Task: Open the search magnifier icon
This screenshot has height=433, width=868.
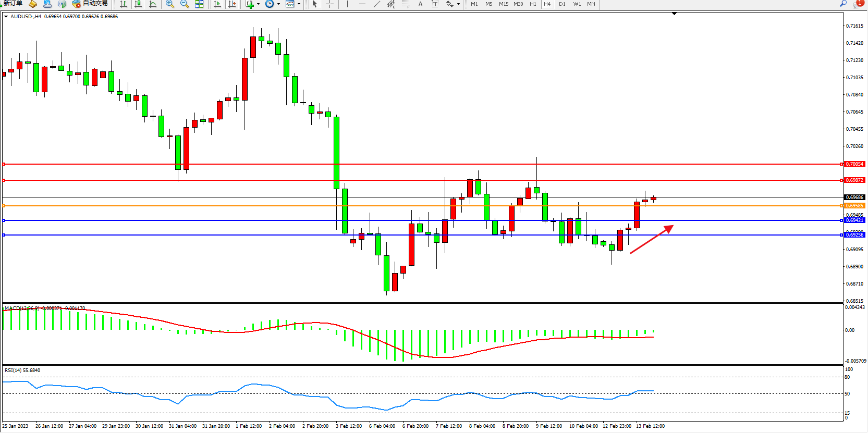Action: tap(843, 4)
